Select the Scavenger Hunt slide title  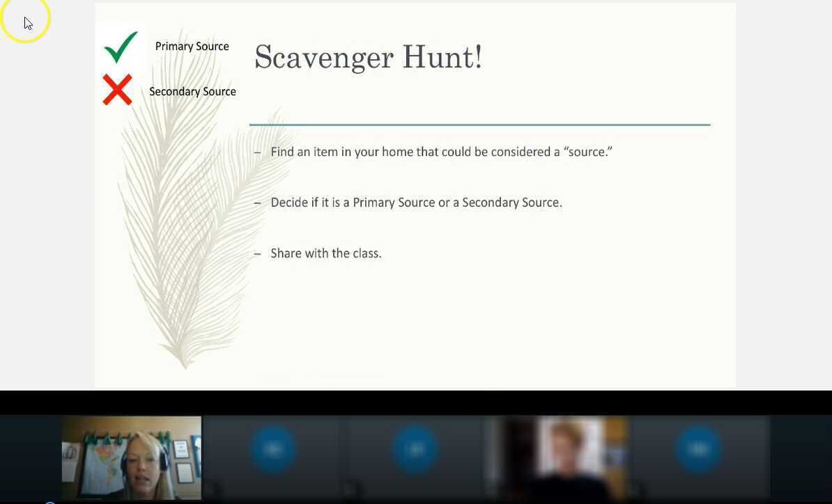click(368, 57)
